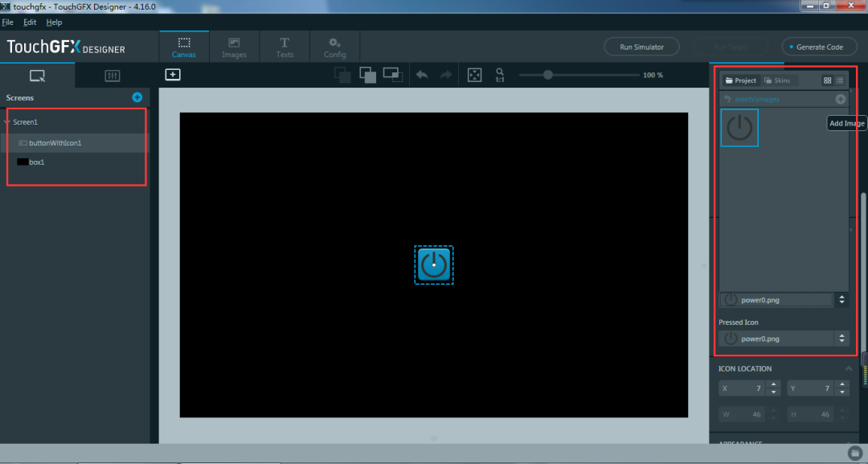This screenshot has height=464, width=868.
Task: Collapse the Screen1 tree node
Action: pyautogui.click(x=6, y=121)
